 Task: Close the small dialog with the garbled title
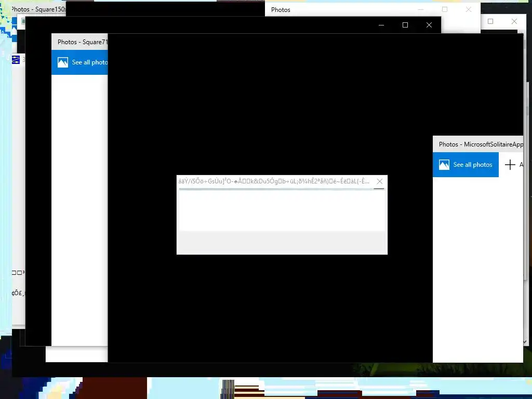click(380, 181)
